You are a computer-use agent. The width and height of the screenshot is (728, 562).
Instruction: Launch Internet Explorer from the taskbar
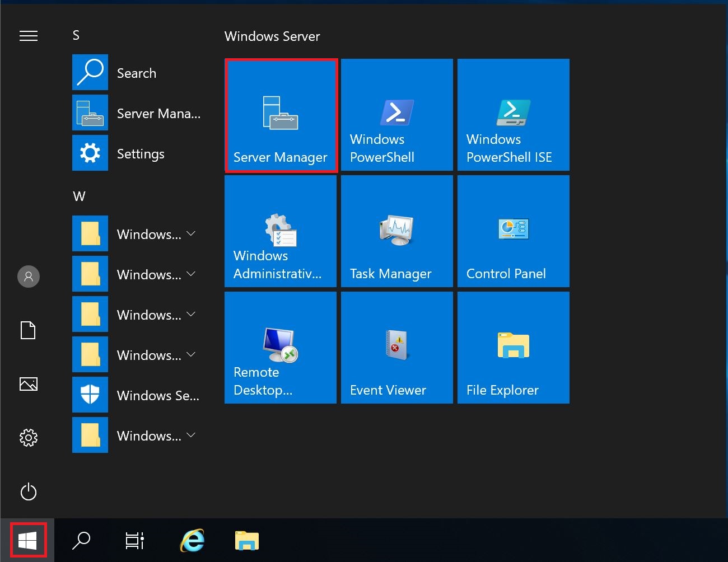click(193, 540)
